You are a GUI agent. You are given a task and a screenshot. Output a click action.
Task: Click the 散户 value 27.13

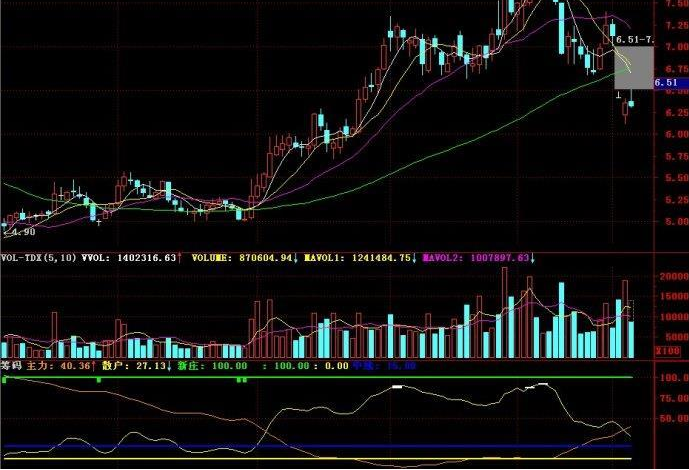[x=151, y=365]
